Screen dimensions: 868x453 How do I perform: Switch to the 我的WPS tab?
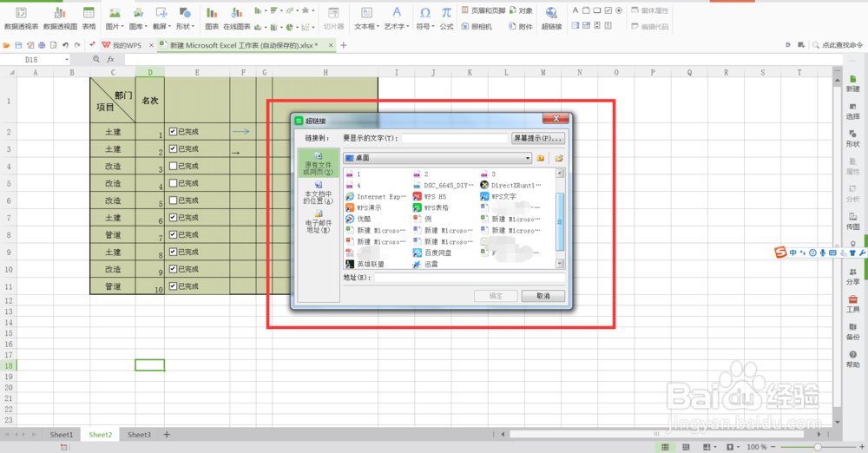[127, 45]
